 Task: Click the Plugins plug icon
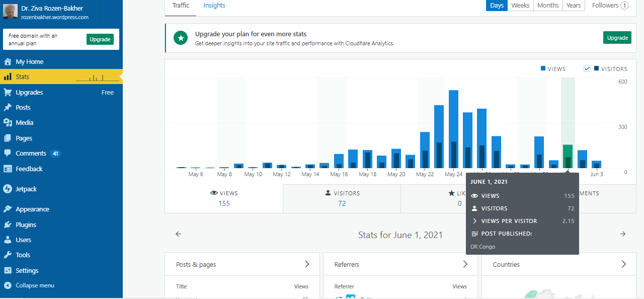pyautogui.click(x=8, y=225)
